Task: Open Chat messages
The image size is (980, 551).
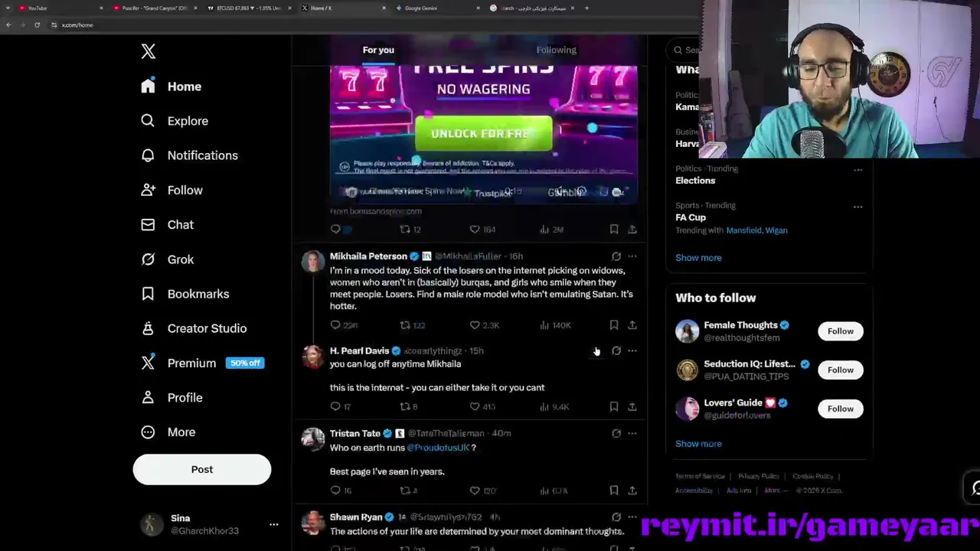Action: 167,224
